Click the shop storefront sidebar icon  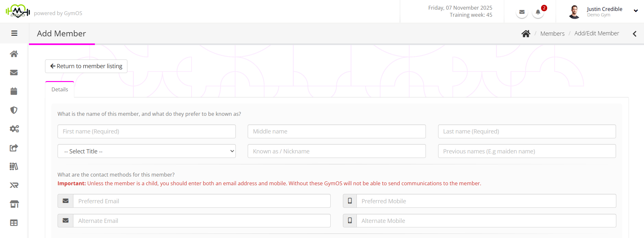pyautogui.click(x=14, y=204)
